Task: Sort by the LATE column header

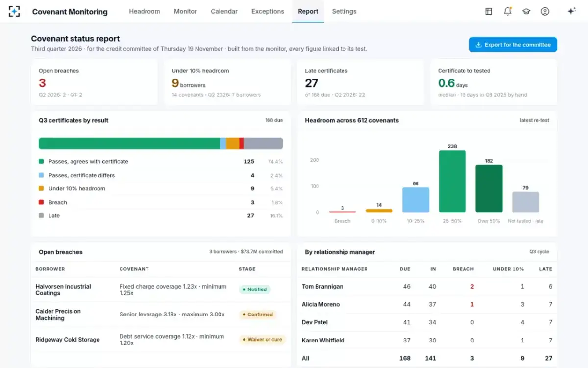Action: coord(545,269)
